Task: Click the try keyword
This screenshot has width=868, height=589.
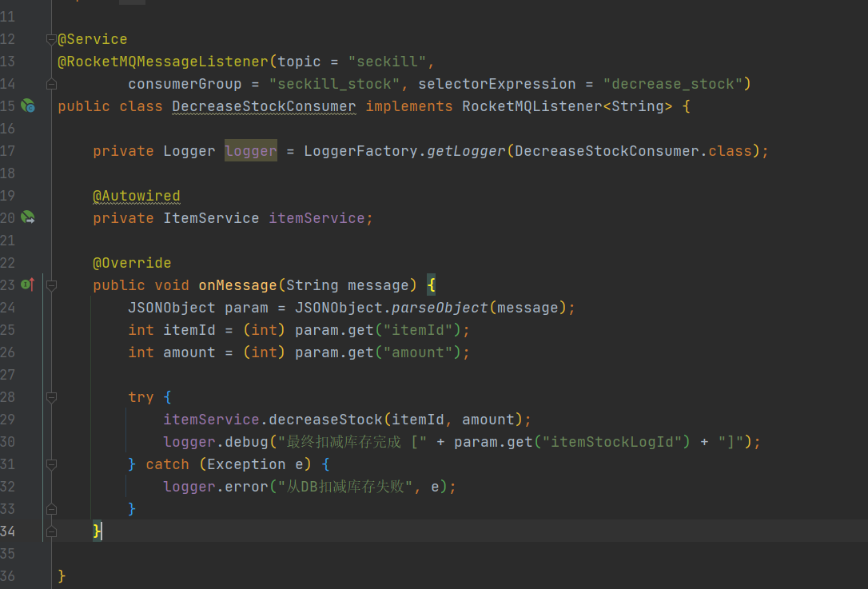Action: click(141, 397)
